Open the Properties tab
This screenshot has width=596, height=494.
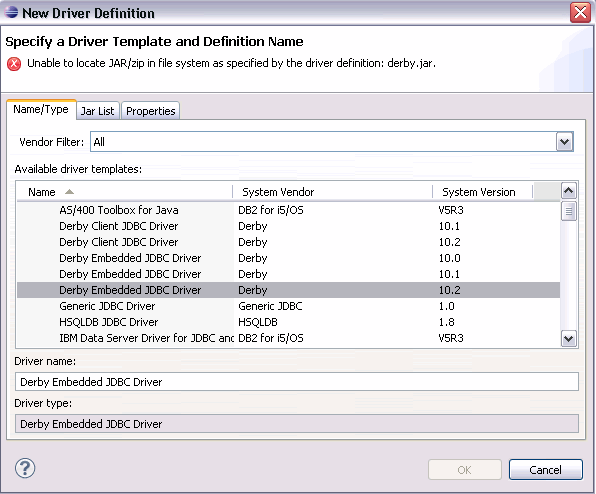click(151, 111)
